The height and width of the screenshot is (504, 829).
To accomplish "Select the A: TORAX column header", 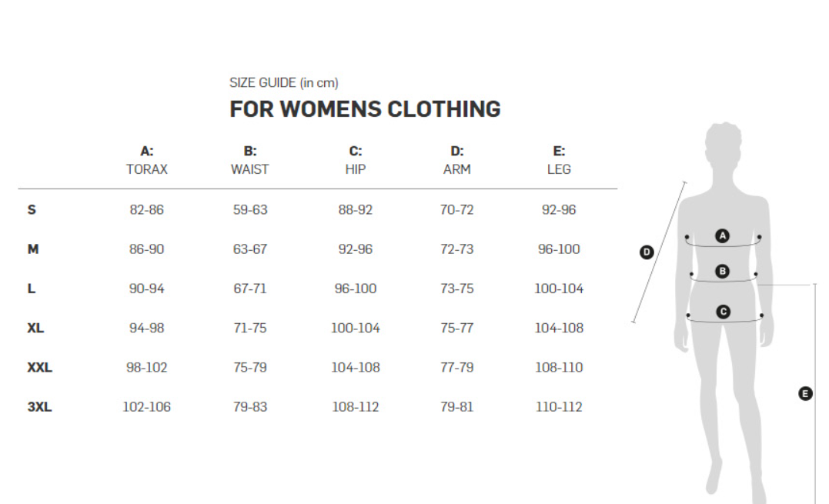I will coord(146,160).
